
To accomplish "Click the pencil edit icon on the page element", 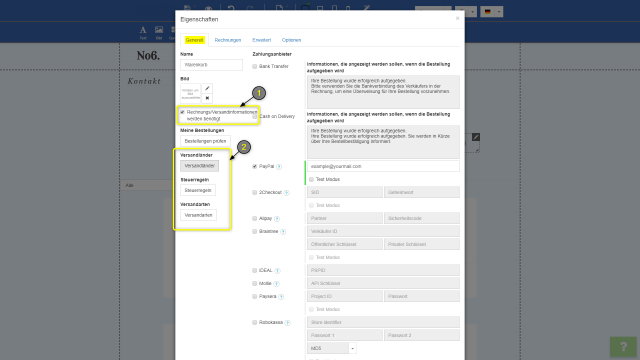I will coord(476,137).
